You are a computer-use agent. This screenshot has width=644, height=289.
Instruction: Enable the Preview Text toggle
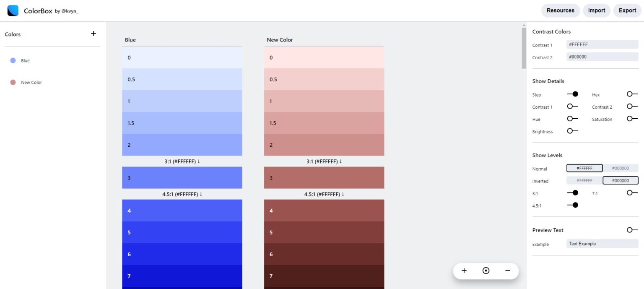[x=631, y=230]
